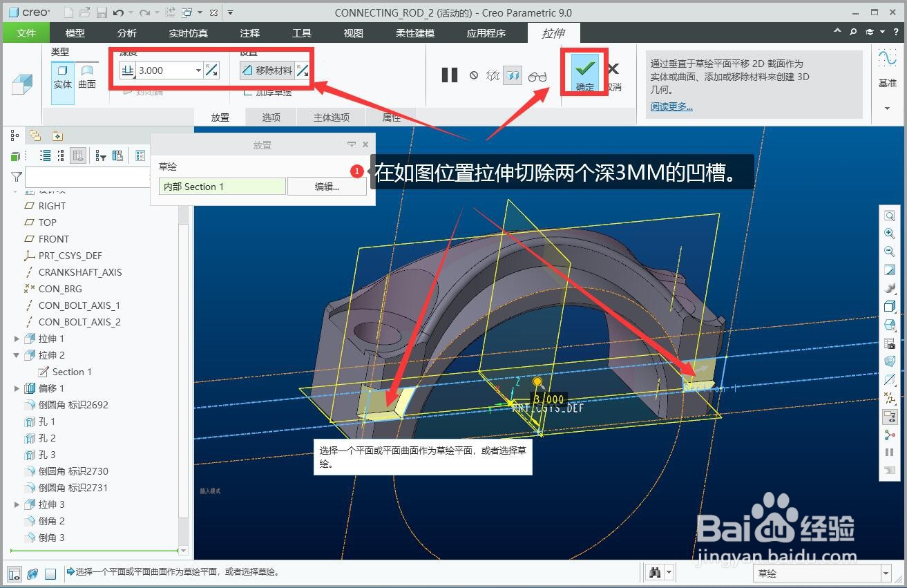Open the datum display filters icon
This screenshot has height=588, width=907.
890,398
